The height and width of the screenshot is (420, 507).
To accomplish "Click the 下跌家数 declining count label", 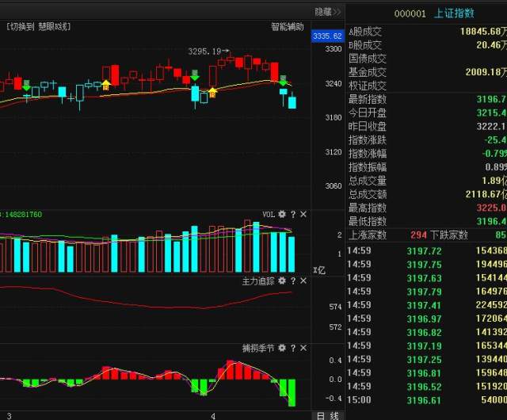I will click(450, 235).
